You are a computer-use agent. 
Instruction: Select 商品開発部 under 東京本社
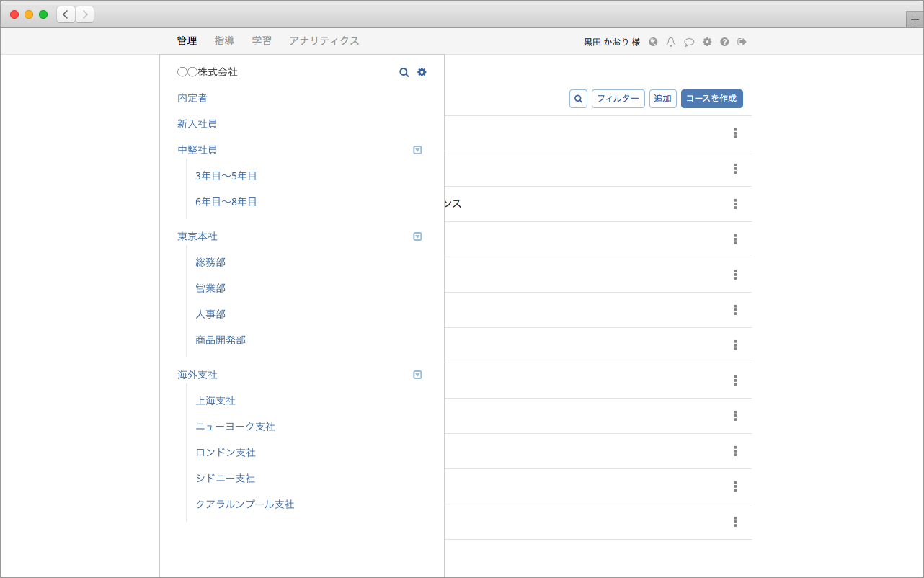[221, 340]
